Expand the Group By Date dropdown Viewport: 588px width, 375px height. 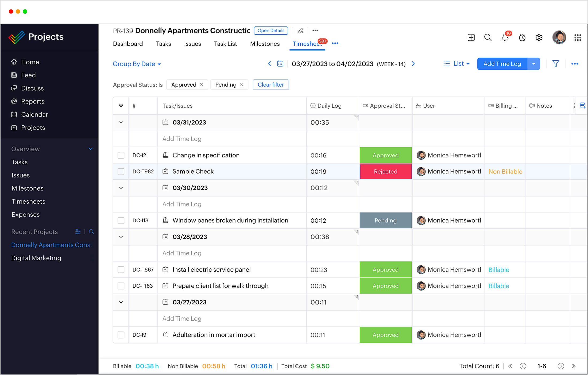[136, 64]
